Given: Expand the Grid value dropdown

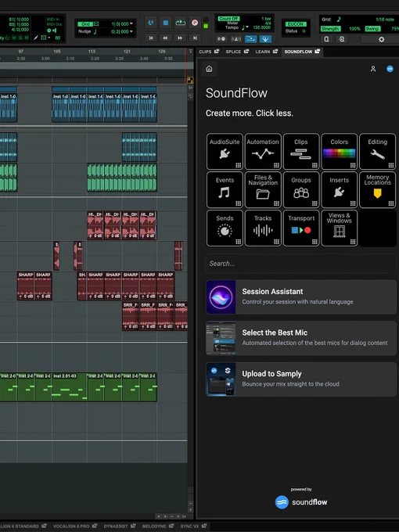Looking at the screenshot, I should pos(131,23).
